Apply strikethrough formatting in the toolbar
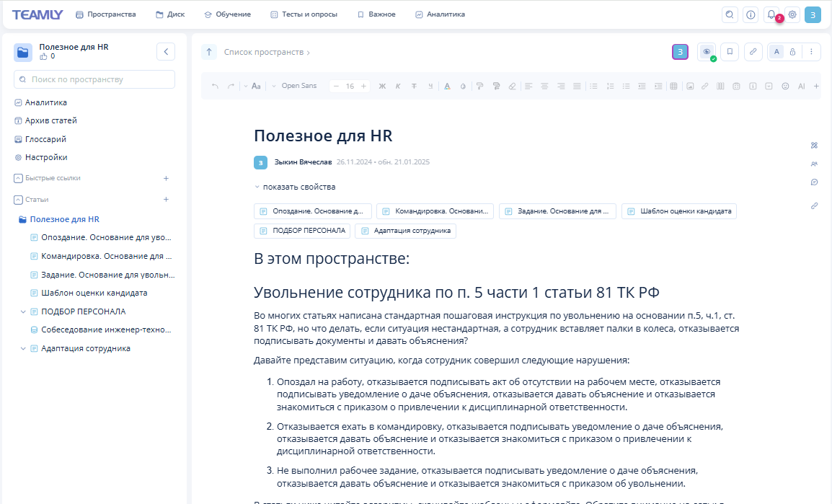The image size is (832, 504). (414, 86)
